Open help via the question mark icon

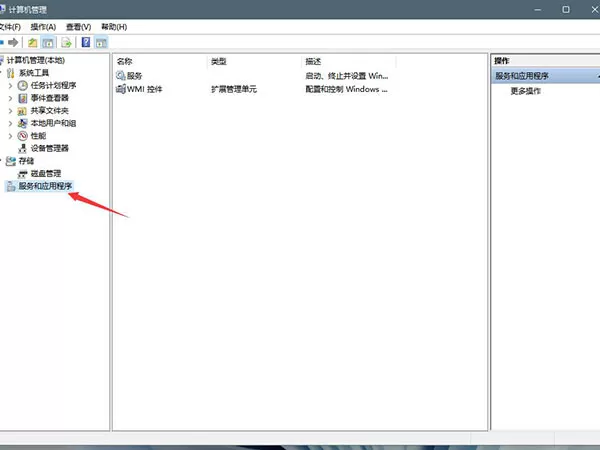click(86, 42)
